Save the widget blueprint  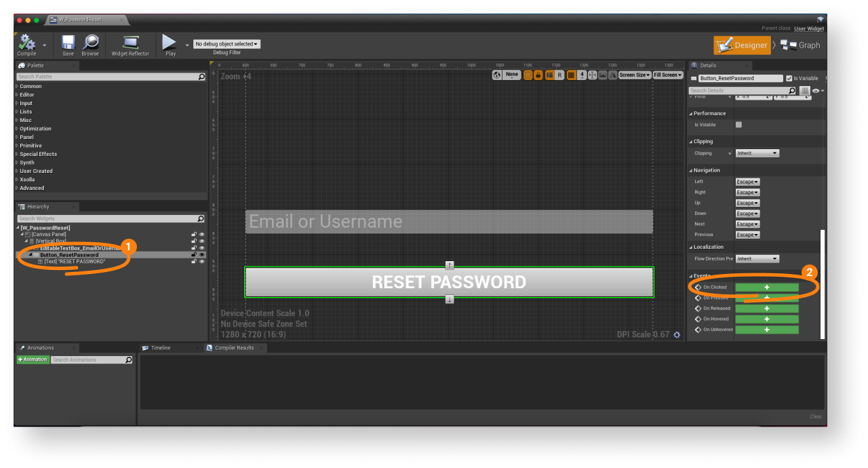point(68,44)
